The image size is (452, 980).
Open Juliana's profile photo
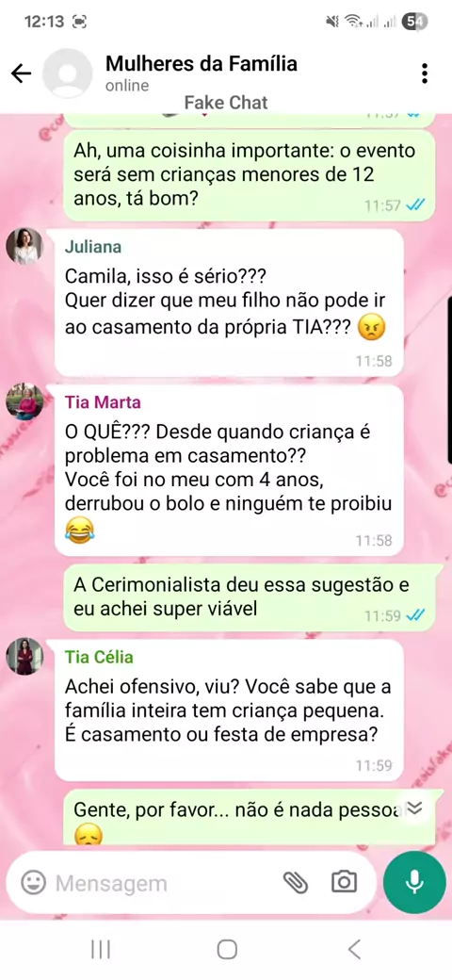coord(24,246)
